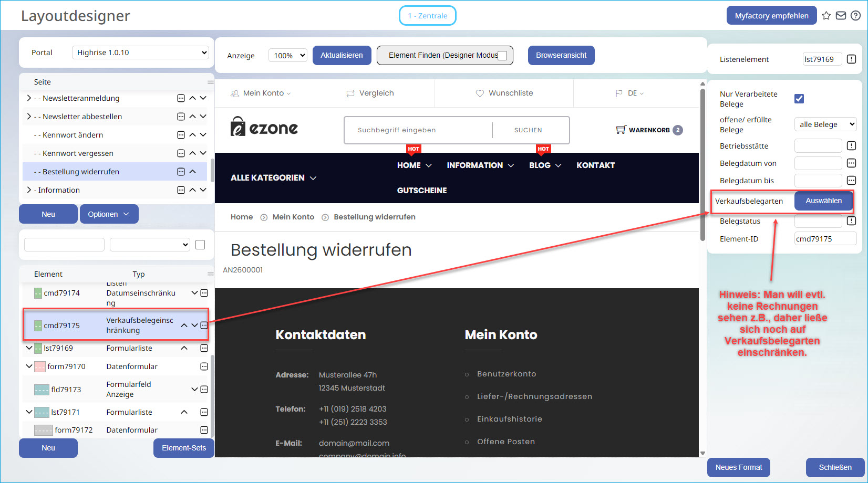Screen dimensions: 868x483
Task: Open Optionen dropdown button
Action: pyautogui.click(x=109, y=214)
